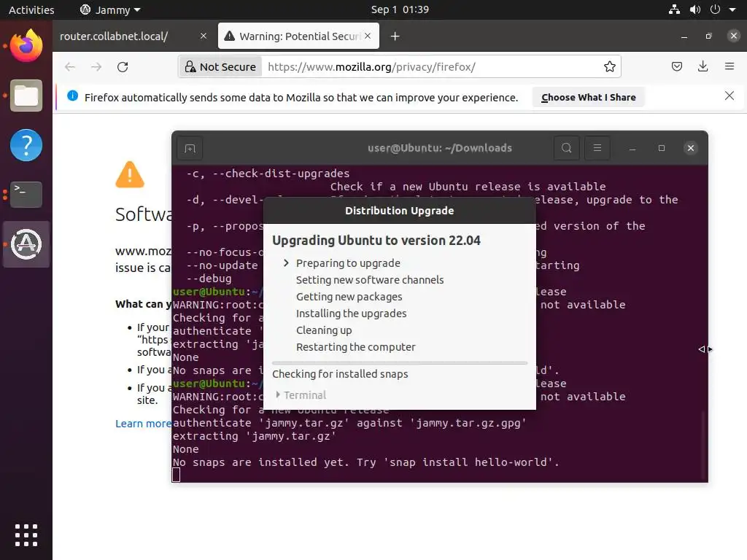Bookmark this page with the star icon
The height and width of the screenshot is (560, 747).
pyautogui.click(x=609, y=66)
